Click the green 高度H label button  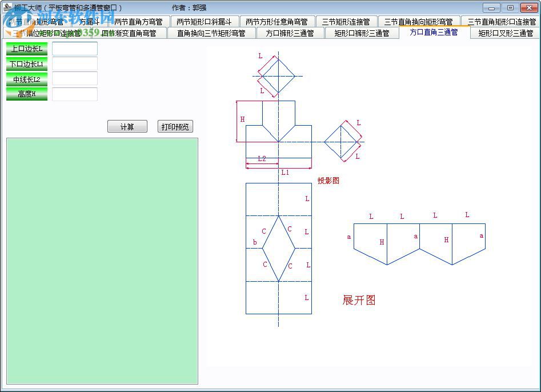point(27,94)
